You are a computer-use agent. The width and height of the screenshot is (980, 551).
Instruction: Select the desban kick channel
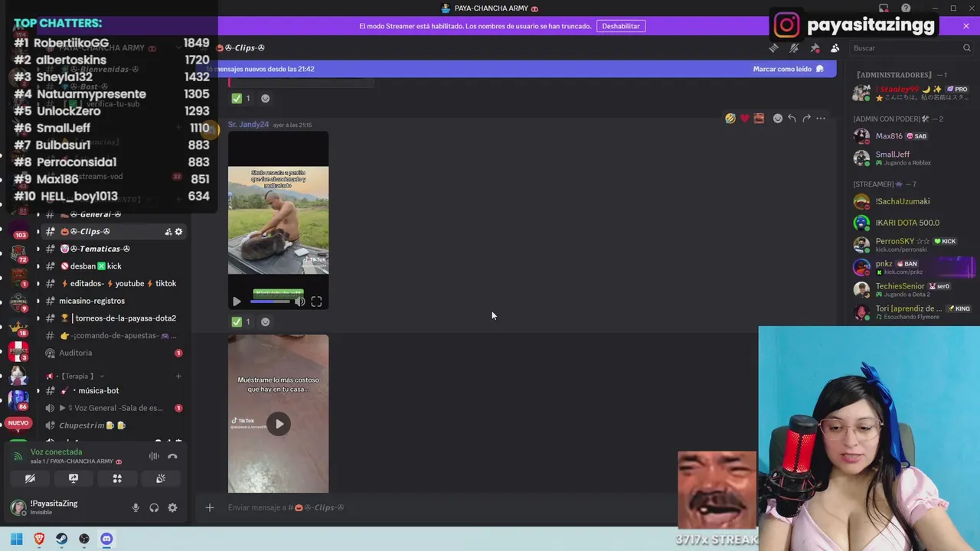point(115,266)
